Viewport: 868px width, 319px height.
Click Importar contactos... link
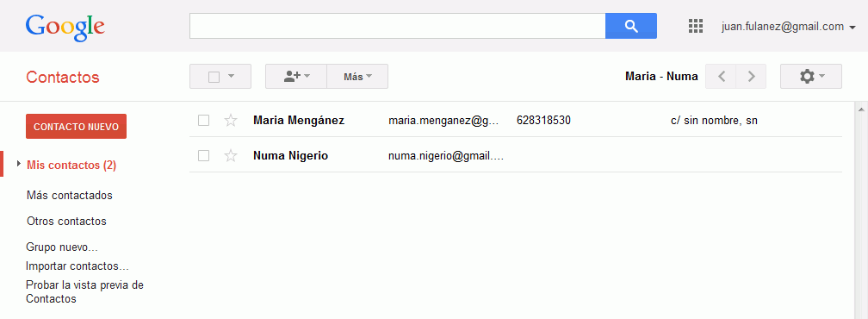pos(77,266)
